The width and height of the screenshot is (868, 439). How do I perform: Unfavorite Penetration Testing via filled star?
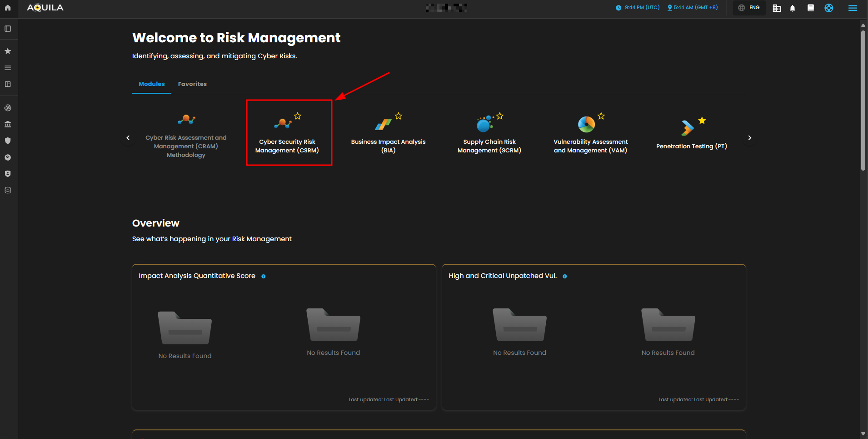click(x=702, y=121)
